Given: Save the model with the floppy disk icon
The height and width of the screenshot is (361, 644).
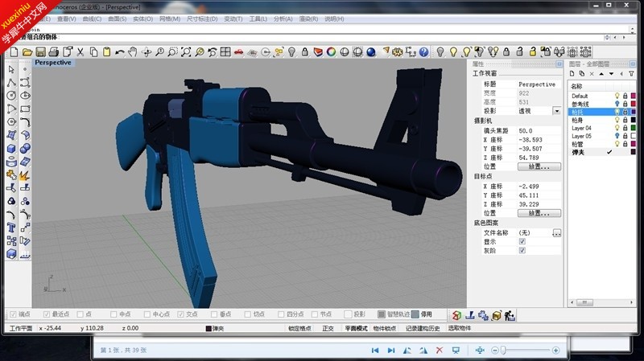Looking at the screenshot, I should point(40,52).
